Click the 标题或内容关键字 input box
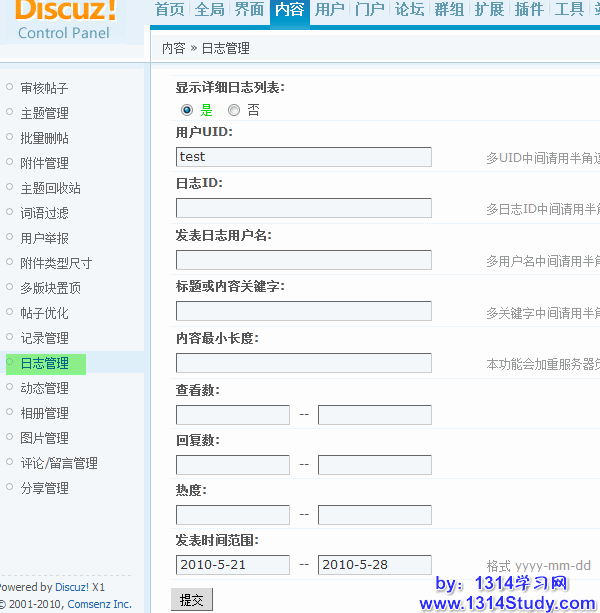The width and height of the screenshot is (600, 613). 303,311
